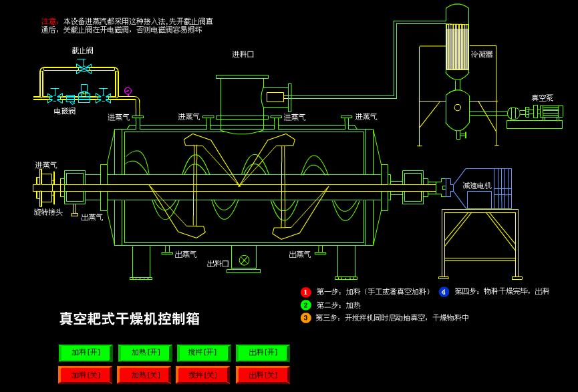Click the 截止阀 stop valve symbol
578x392 pixels.
[84, 67]
